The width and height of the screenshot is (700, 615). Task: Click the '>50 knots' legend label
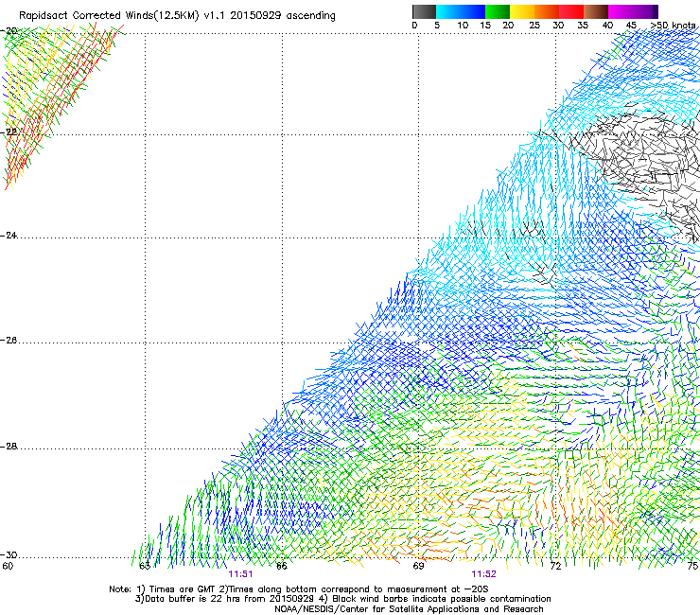[x=673, y=26]
